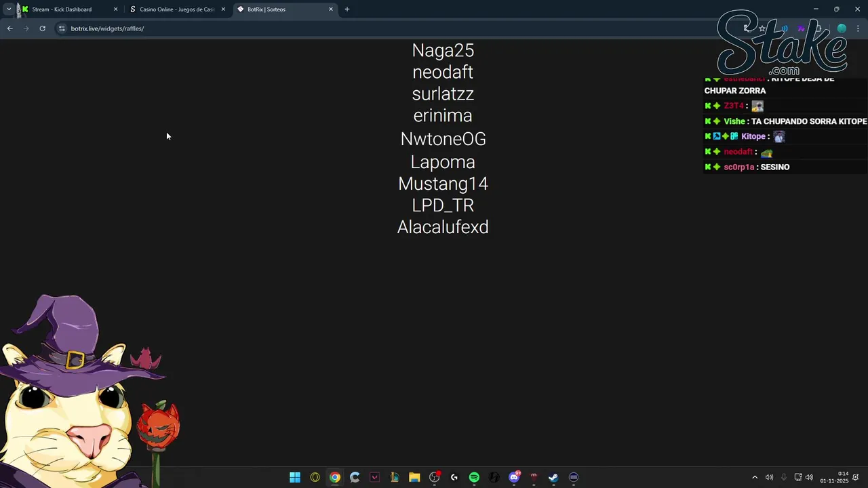Viewport: 868px width, 488px height.
Task: Click chat username Kitope
Action: (x=753, y=136)
